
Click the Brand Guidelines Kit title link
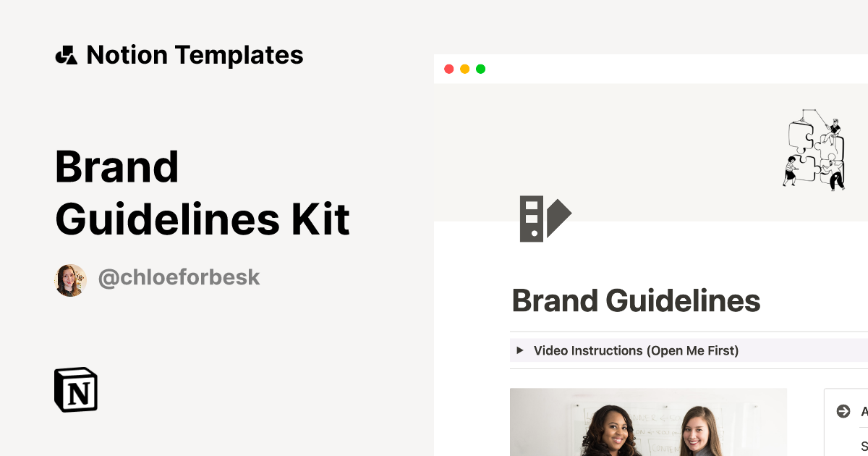pyautogui.click(x=203, y=193)
